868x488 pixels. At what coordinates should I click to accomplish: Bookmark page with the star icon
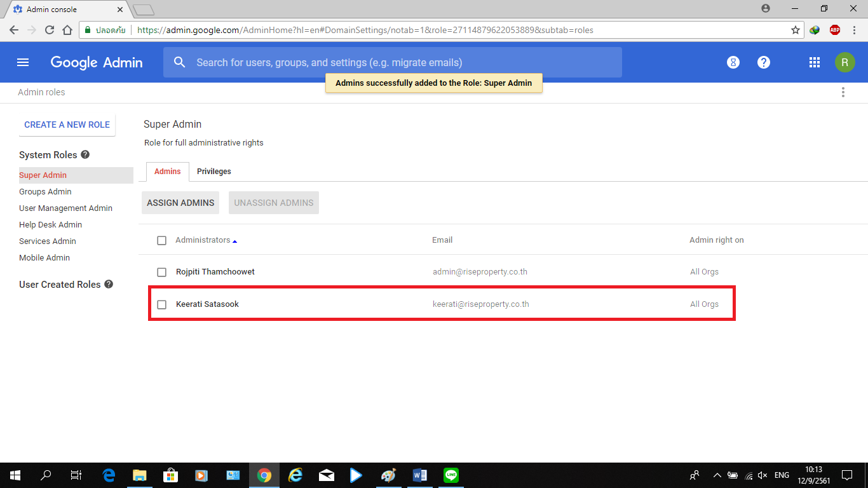coord(795,30)
